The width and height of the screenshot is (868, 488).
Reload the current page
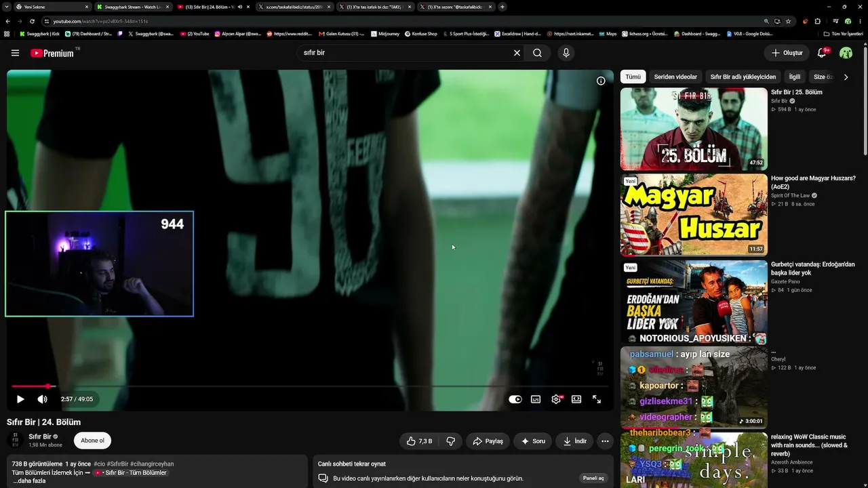pyautogui.click(x=32, y=21)
